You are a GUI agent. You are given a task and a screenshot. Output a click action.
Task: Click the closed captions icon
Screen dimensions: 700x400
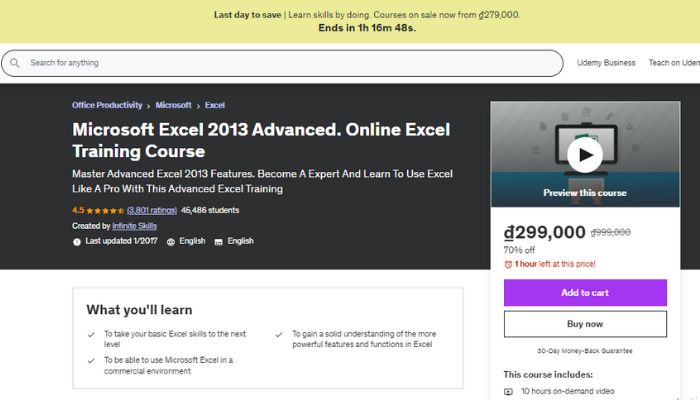[218, 242]
